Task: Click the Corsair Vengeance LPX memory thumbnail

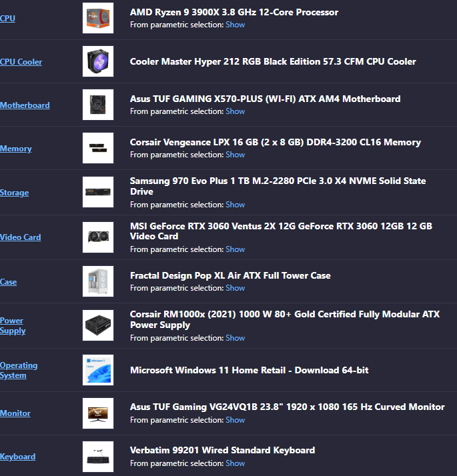Action: click(x=98, y=148)
